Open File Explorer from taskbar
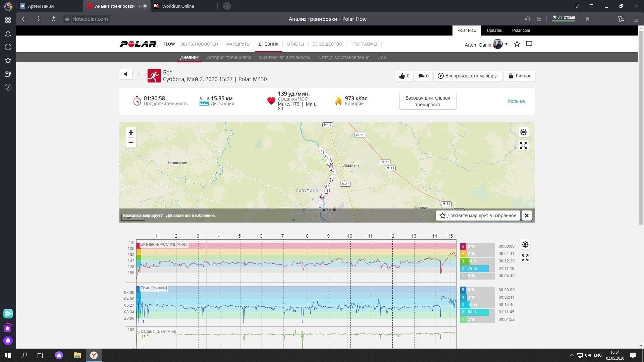 tap(77, 355)
